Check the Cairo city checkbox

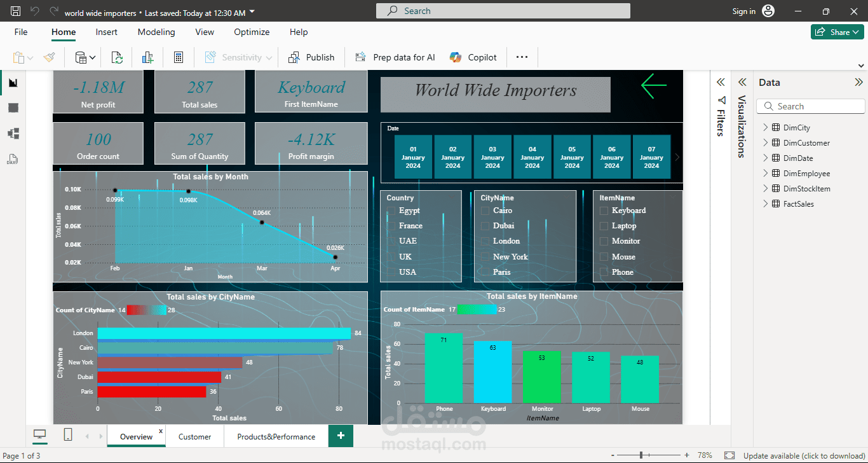[x=485, y=211]
